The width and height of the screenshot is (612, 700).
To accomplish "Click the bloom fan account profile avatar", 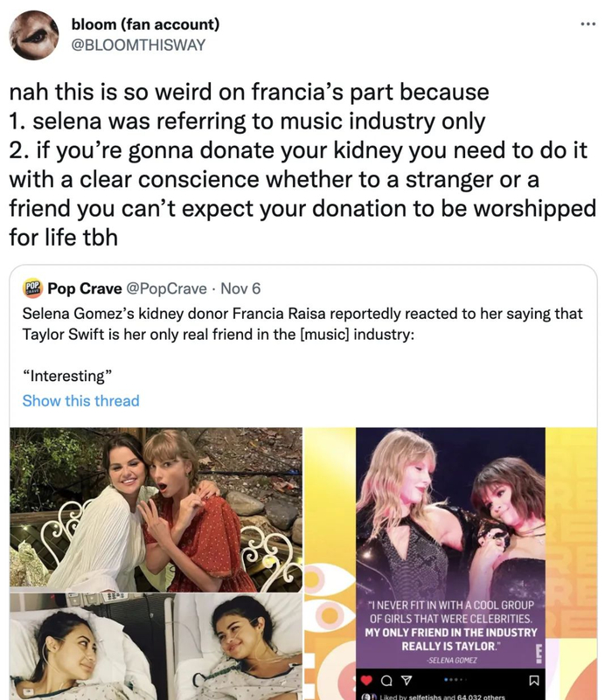I will [x=34, y=35].
